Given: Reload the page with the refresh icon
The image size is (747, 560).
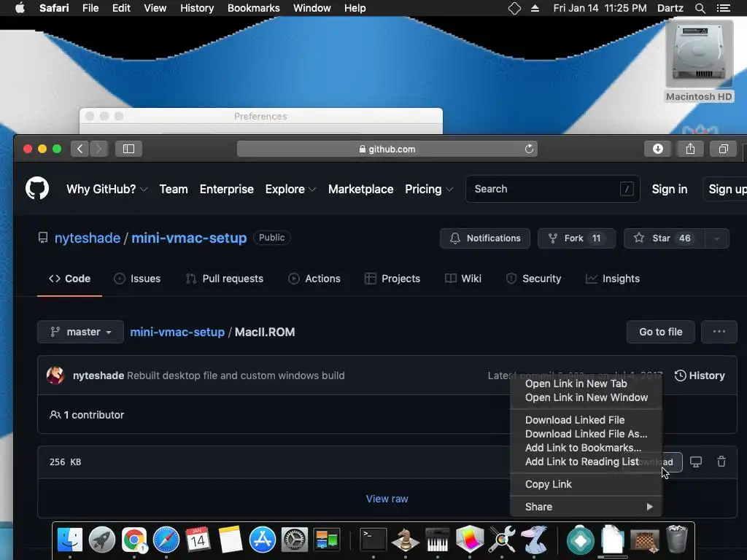Looking at the screenshot, I should pyautogui.click(x=529, y=149).
